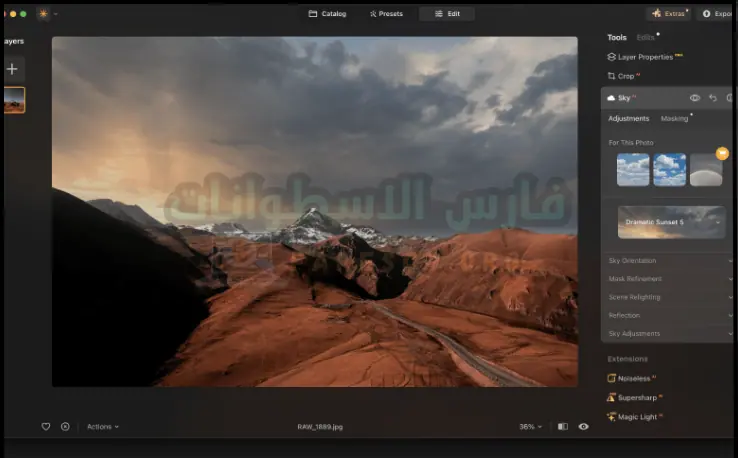Toggle before/after compare view icon

pos(563,426)
